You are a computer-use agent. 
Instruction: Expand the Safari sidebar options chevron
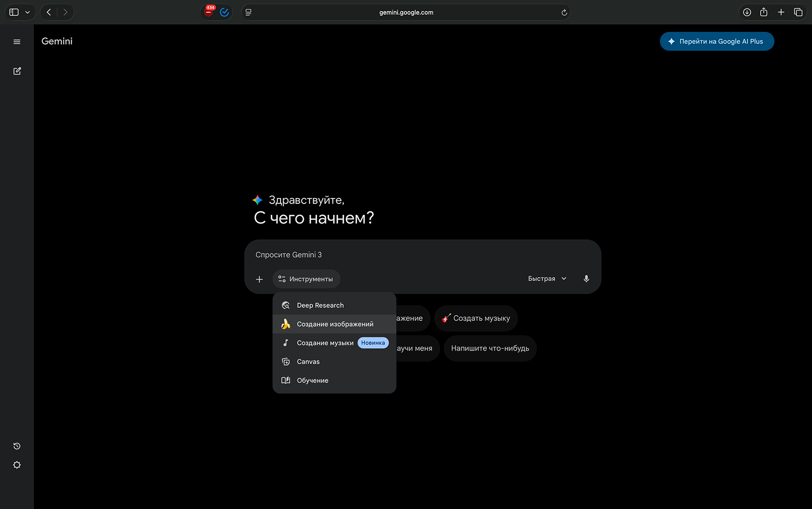[27, 12]
